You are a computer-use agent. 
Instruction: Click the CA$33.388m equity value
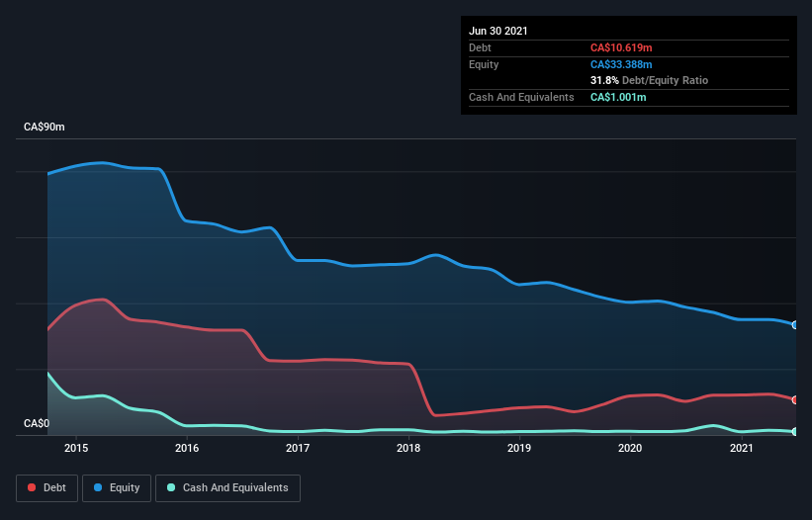pyautogui.click(x=621, y=64)
